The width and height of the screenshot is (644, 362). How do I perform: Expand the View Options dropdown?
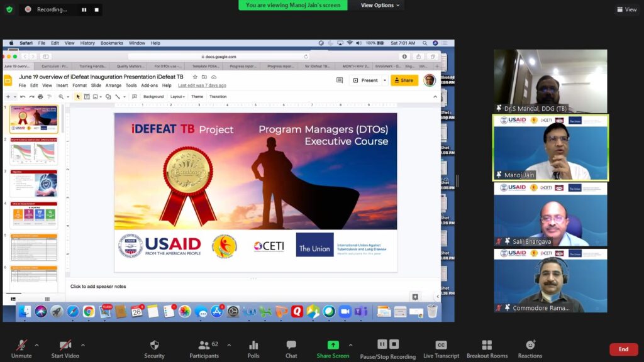point(380,5)
